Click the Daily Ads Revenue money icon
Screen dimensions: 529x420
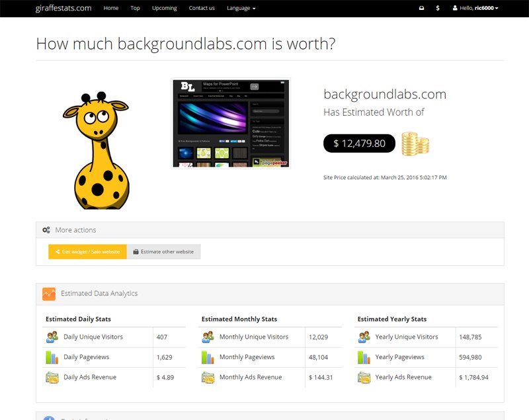click(x=52, y=378)
